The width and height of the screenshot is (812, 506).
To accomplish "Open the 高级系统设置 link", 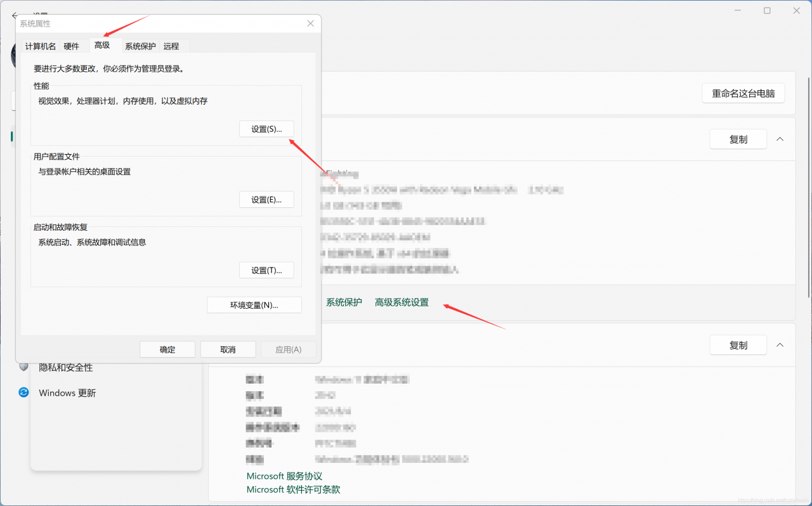I will 402,302.
